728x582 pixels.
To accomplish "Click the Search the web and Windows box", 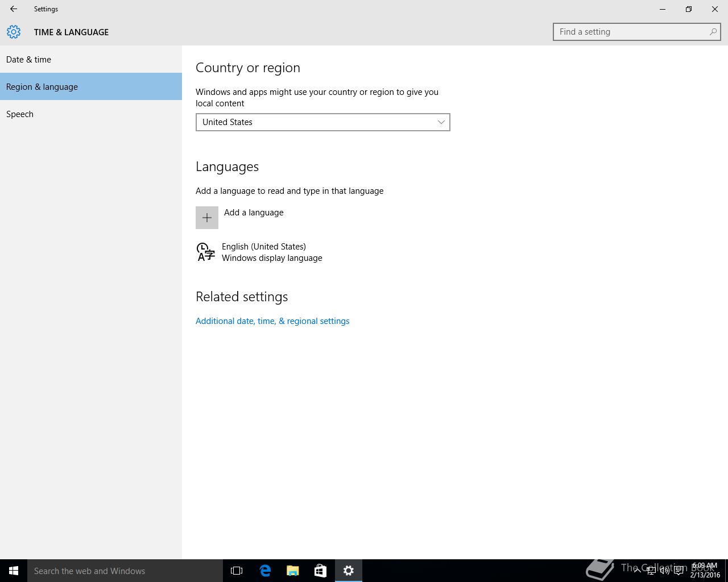I will (x=125, y=571).
